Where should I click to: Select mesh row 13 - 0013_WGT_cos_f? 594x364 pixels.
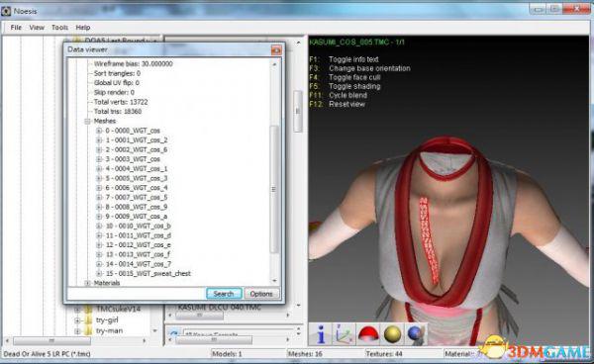[138, 254]
